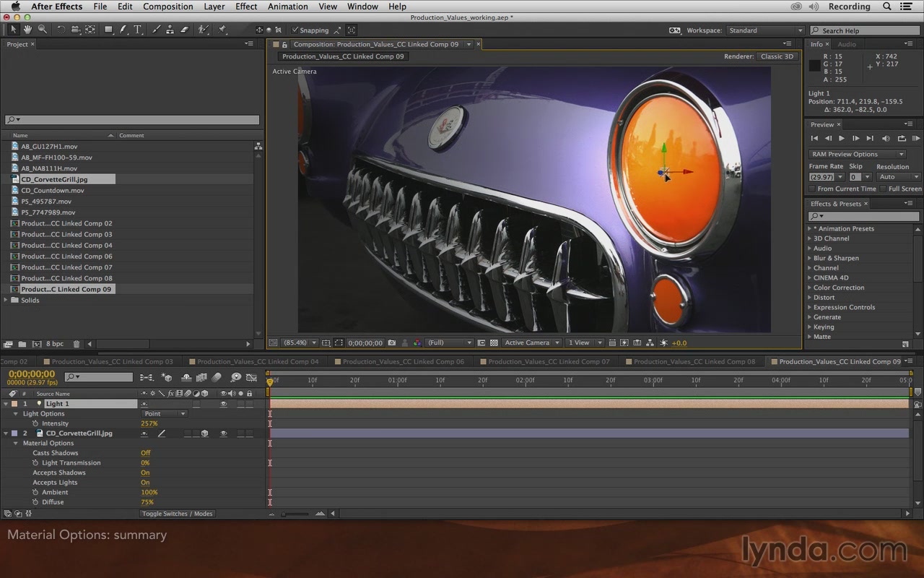Enable Motion Blur for all layers icon

click(x=216, y=377)
